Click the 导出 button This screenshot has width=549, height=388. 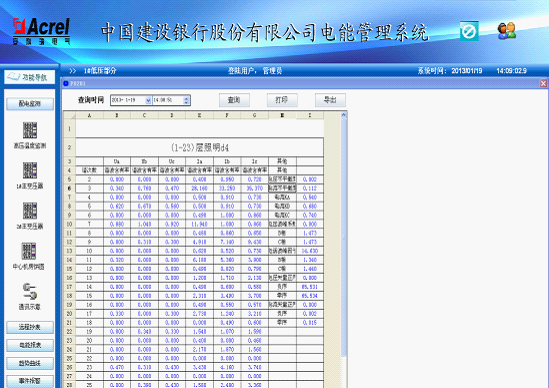pos(330,100)
